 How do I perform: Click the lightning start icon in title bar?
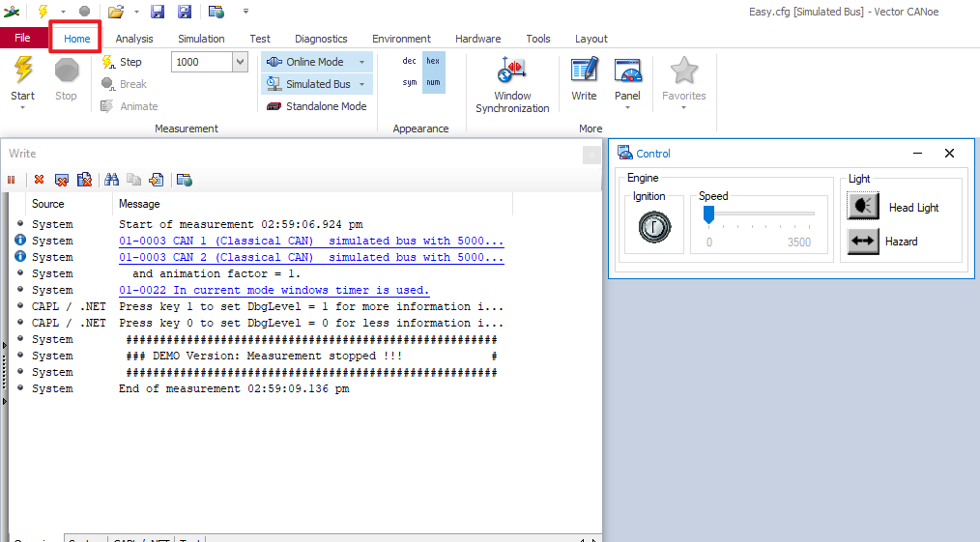[x=43, y=12]
